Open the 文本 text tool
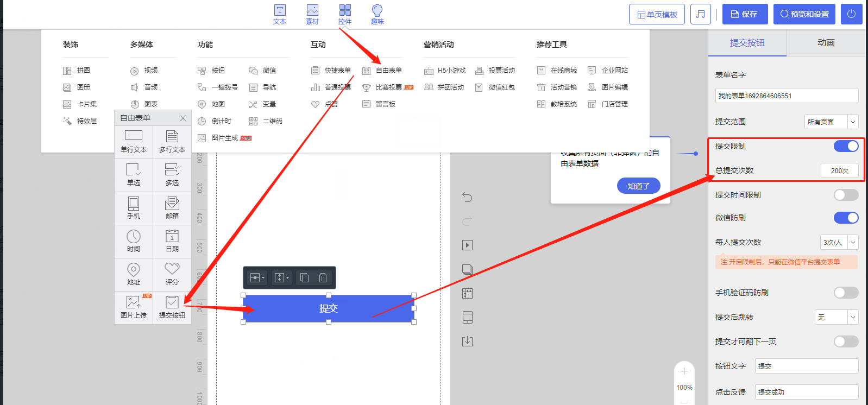 280,15
